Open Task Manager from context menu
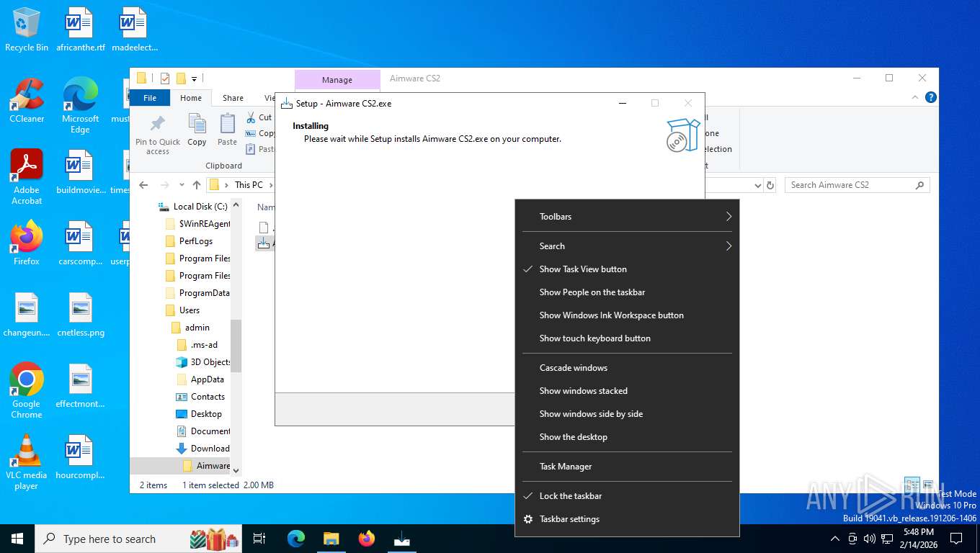This screenshot has width=980, height=553. pos(627,467)
